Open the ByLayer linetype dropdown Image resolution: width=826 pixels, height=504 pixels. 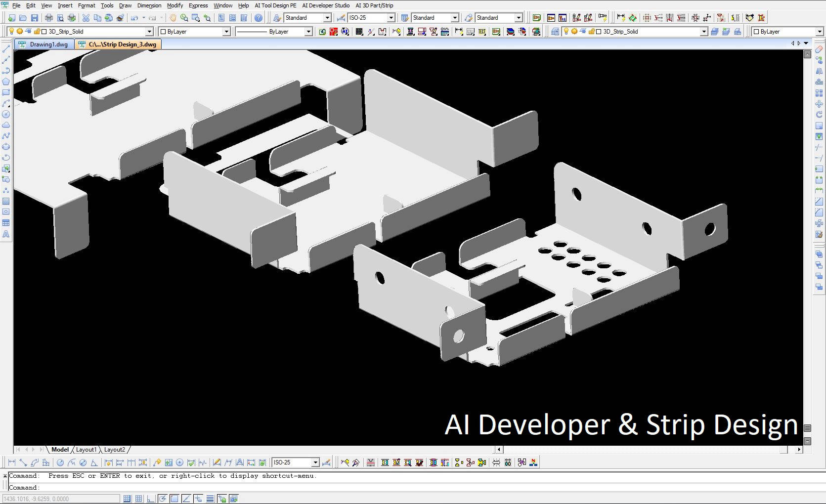tap(308, 32)
